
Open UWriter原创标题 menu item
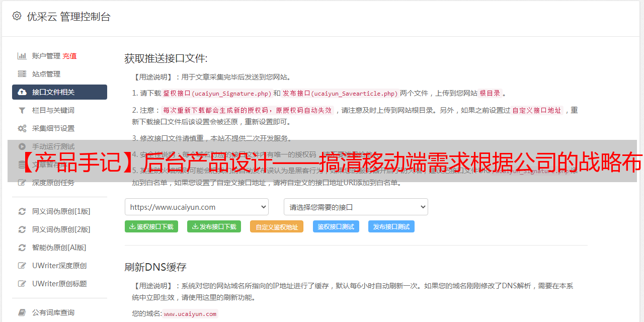coord(59,284)
